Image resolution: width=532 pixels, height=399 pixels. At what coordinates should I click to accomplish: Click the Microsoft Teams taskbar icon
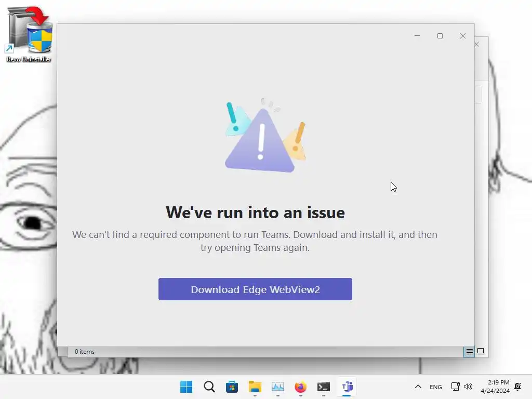(x=347, y=387)
